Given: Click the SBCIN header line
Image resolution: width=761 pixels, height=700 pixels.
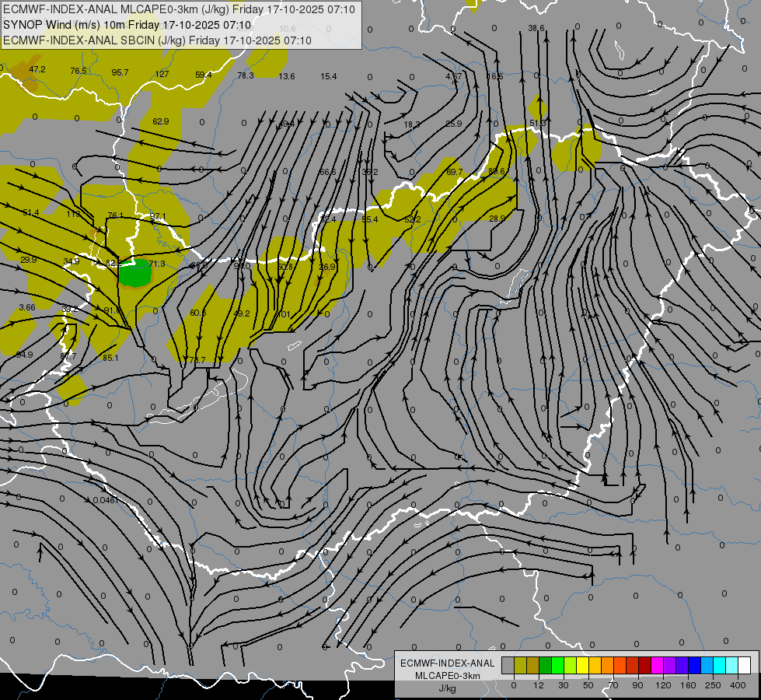Looking at the screenshot, I should [x=157, y=40].
